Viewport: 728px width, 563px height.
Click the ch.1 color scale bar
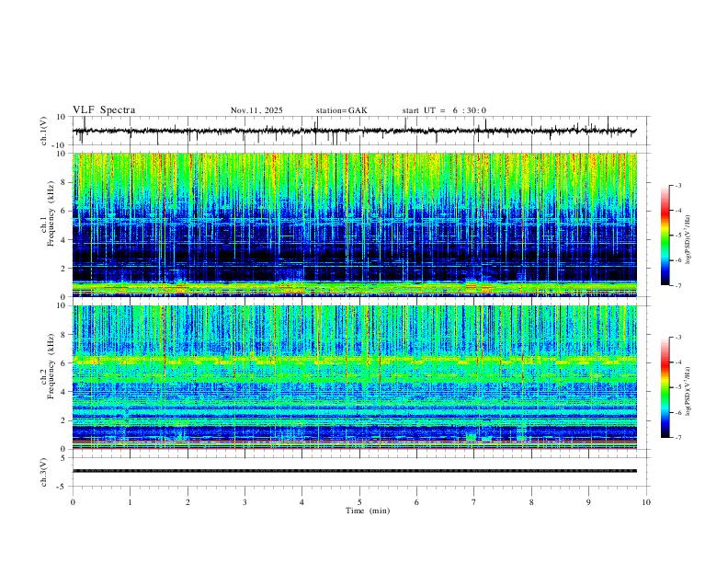(665, 236)
